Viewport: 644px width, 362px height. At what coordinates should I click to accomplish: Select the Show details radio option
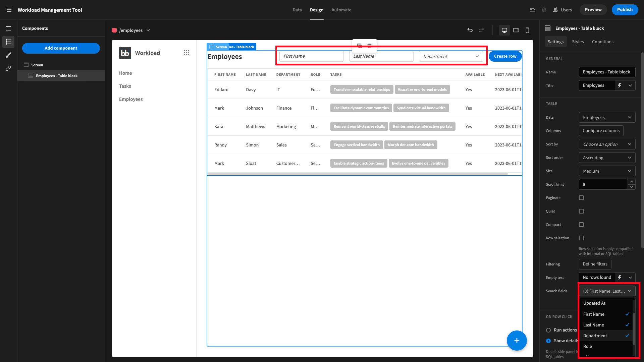pyautogui.click(x=548, y=341)
